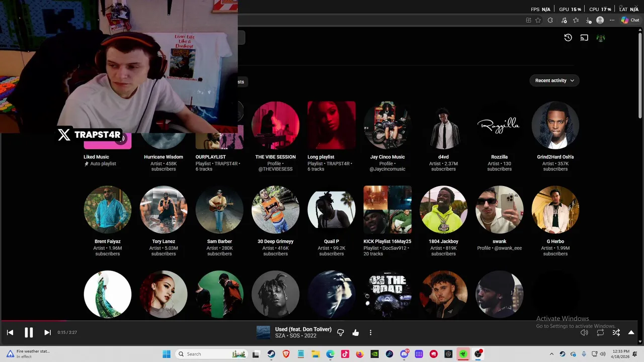Open G Herbo artist picture
The height and width of the screenshot is (362, 644).
[555, 210]
